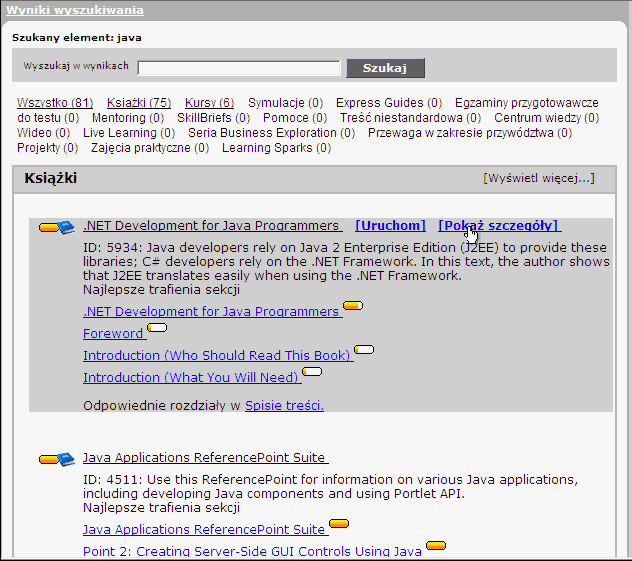The image size is (632, 561).
Task: Click Zajęcia praktyczne (0) category text
Action: [x=150, y=148]
